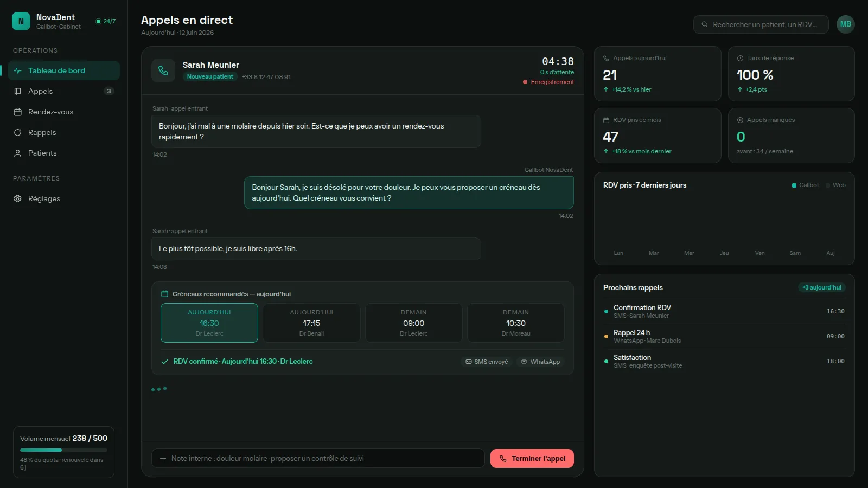Viewport: 868px width, 488px height.
Task: Open the Appels section
Action: point(63,91)
